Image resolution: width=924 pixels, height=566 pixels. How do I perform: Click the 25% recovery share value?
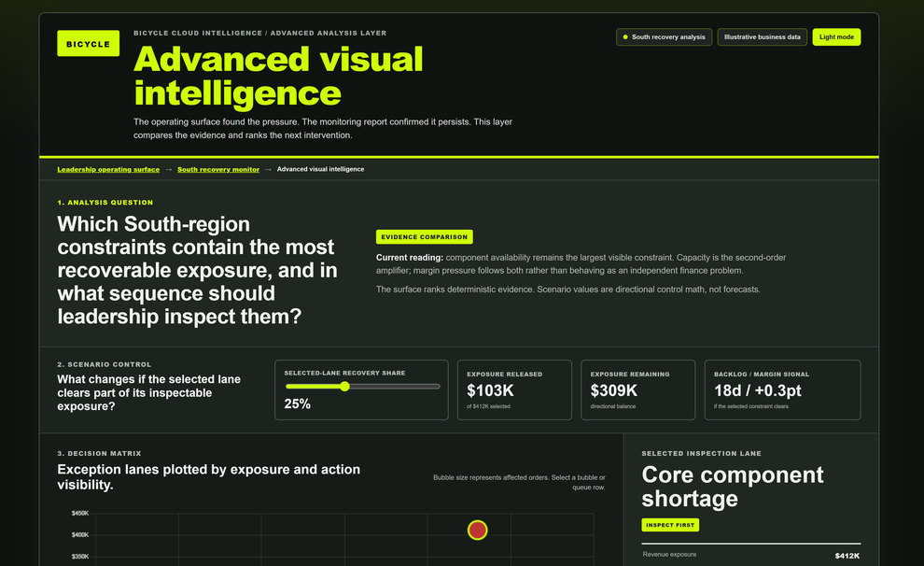tap(297, 403)
